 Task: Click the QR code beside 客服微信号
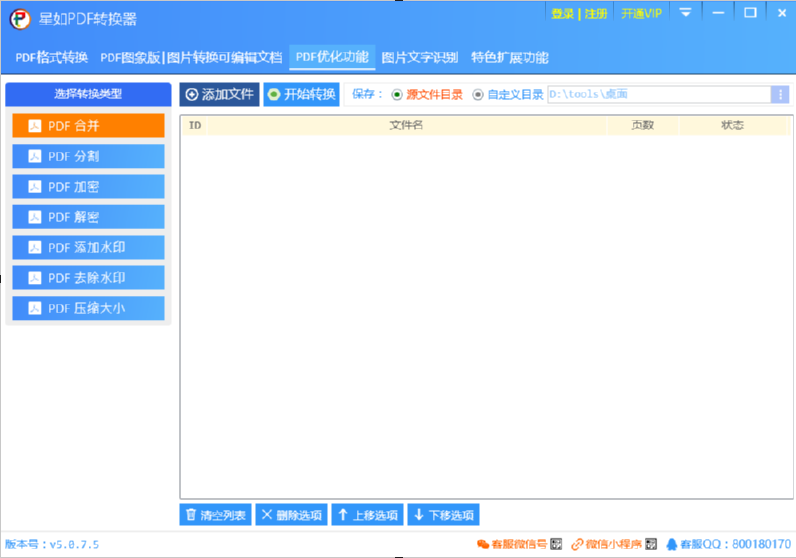pyautogui.click(x=557, y=544)
